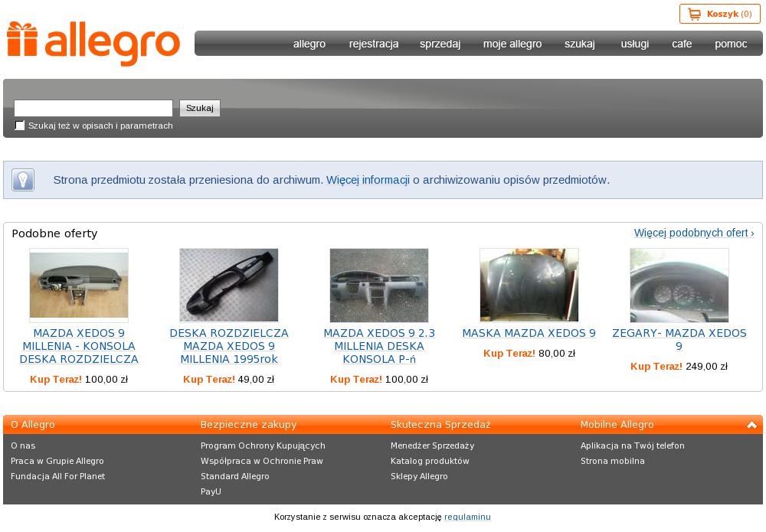Viewport: 766px width, 532px height.
Task: Click the 'Bezpieczne zakupy' footer heading
Action: 249,425
